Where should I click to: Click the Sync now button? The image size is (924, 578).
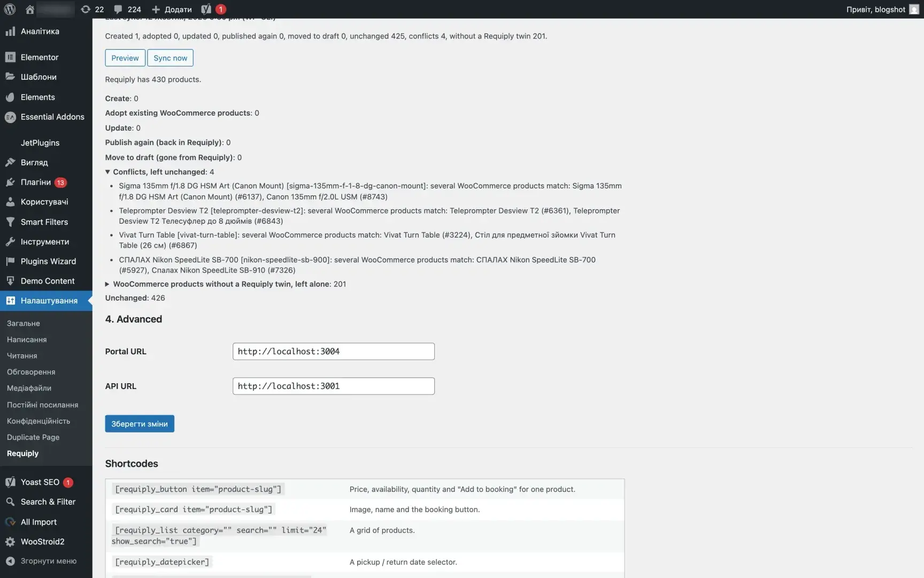(170, 58)
